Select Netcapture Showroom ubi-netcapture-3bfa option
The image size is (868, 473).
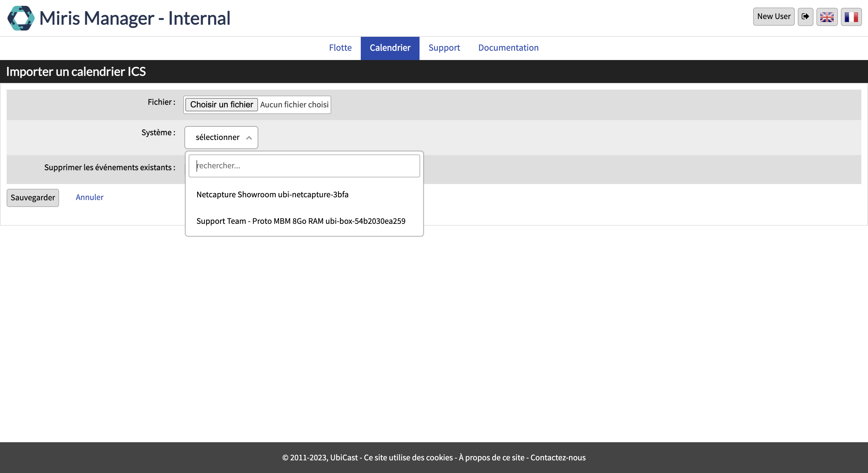[304, 194]
